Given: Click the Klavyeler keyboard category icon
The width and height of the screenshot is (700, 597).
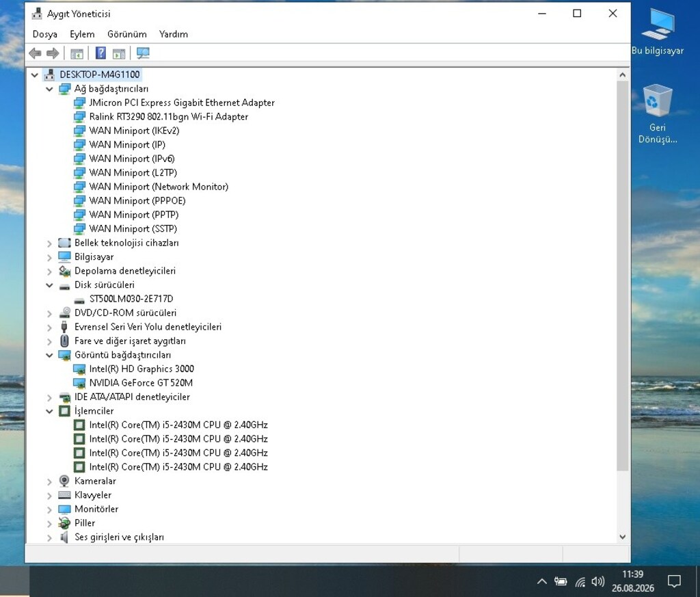Looking at the screenshot, I should tap(64, 495).
